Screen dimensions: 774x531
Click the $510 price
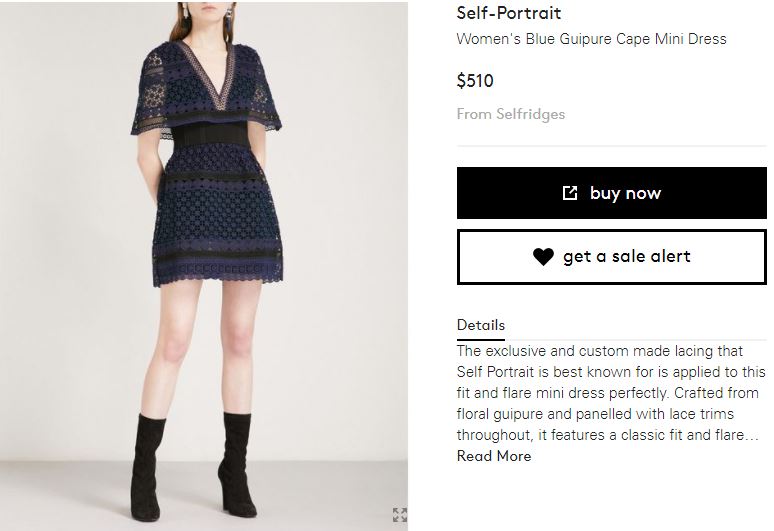(475, 81)
